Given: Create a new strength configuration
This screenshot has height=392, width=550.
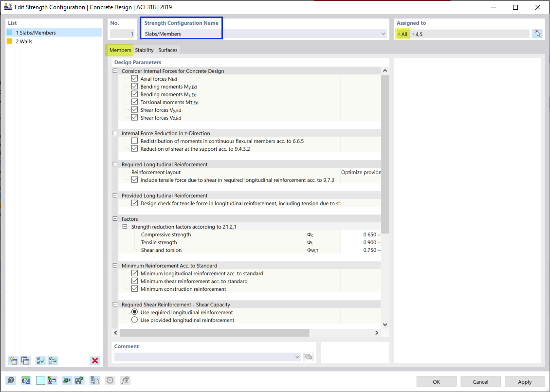Looking at the screenshot, I should (13, 360).
